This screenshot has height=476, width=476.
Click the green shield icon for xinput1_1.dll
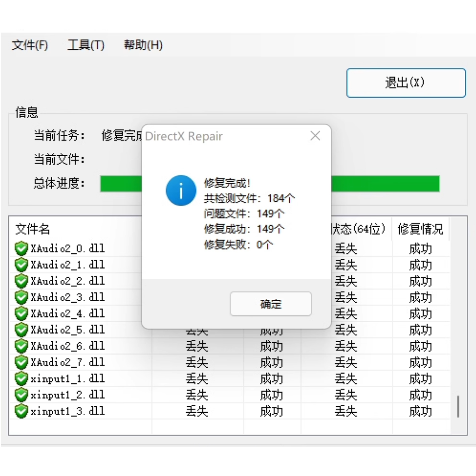coord(21,378)
